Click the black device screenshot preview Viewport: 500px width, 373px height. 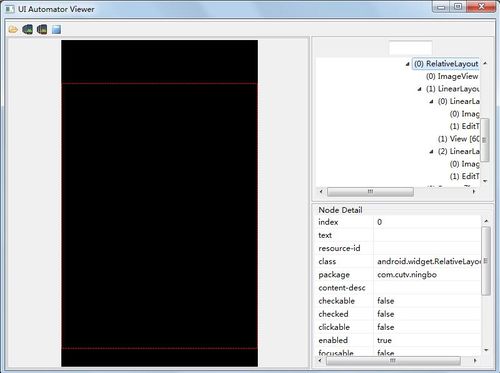pyautogui.click(x=159, y=203)
